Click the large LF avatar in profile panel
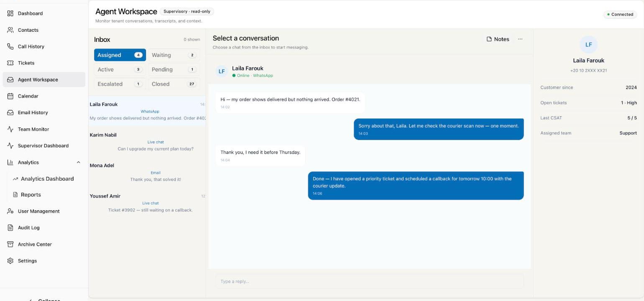Viewport: 644px width, 301px height. 588,45
